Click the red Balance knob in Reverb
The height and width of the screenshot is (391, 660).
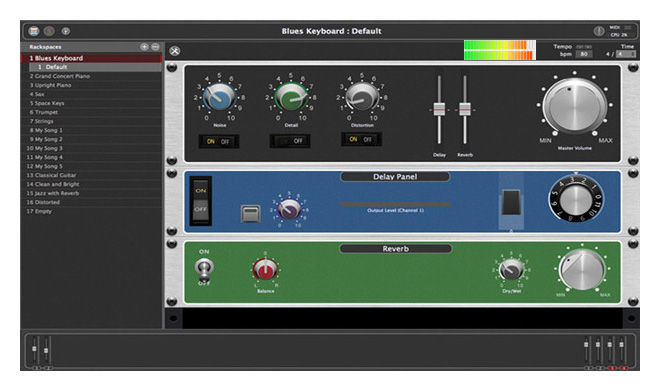click(x=265, y=269)
